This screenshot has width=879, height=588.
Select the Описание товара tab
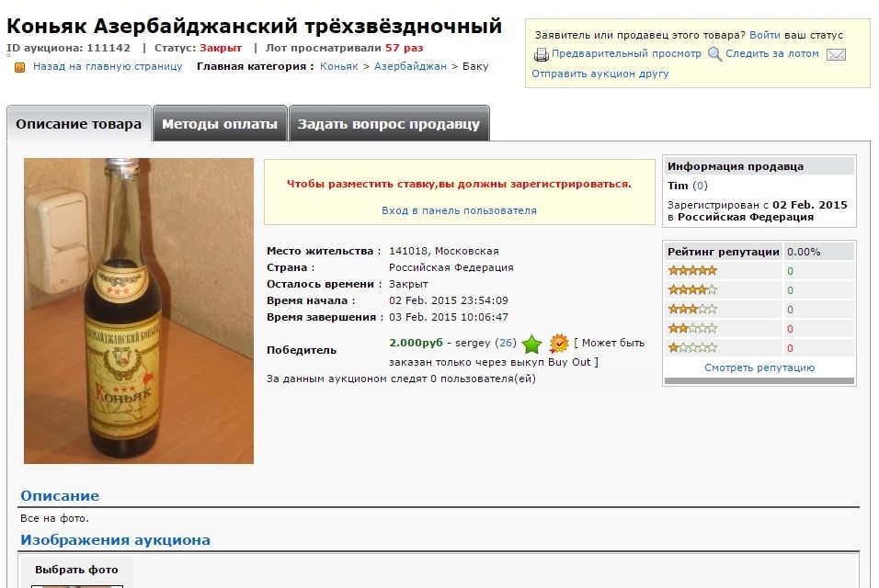click(78, 124)
